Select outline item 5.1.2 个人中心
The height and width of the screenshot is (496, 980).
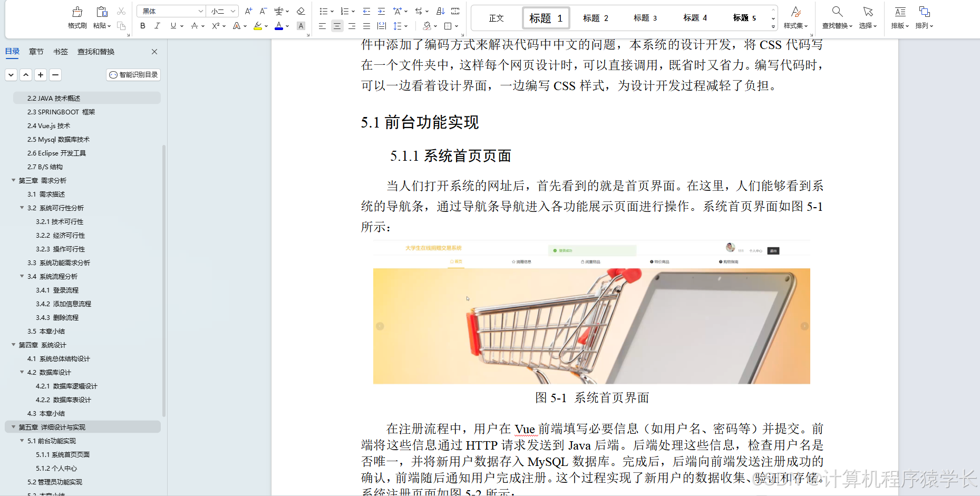point(56,468)
